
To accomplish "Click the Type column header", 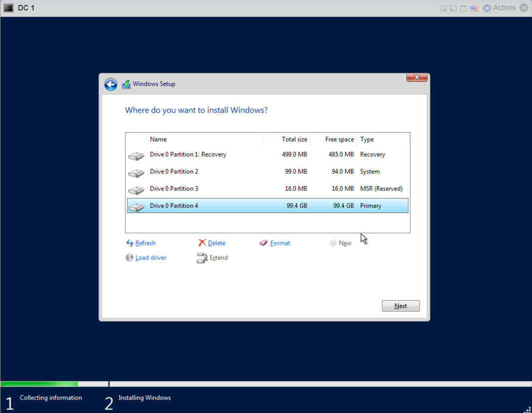I will 367,139.
